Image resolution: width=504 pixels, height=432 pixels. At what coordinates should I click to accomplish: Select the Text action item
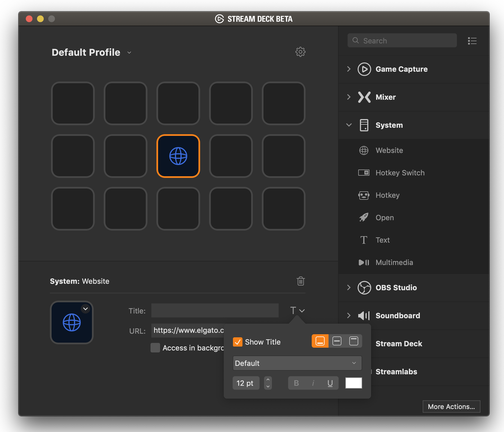382,240
